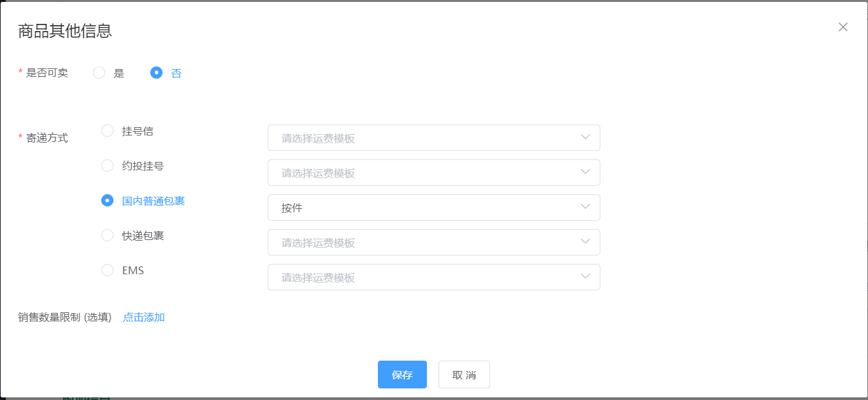This screenshot has height=400, width=868.
Task: Open 快递包裹 freight template dropdown
Action: tap(433, 243)
